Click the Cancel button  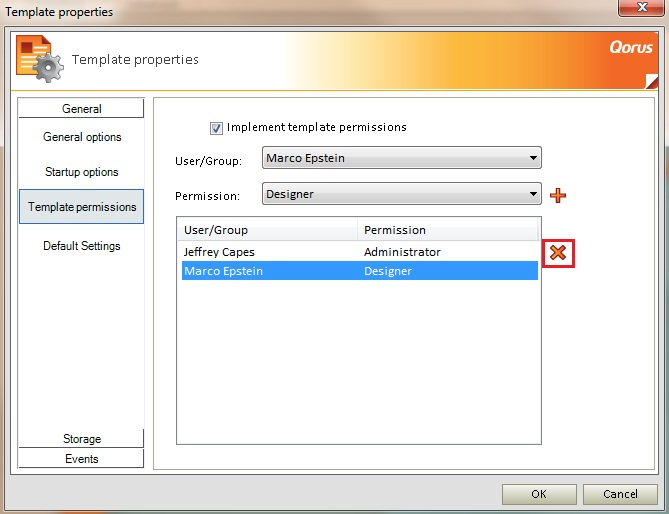pyautogui.click(x=620, y=494)
